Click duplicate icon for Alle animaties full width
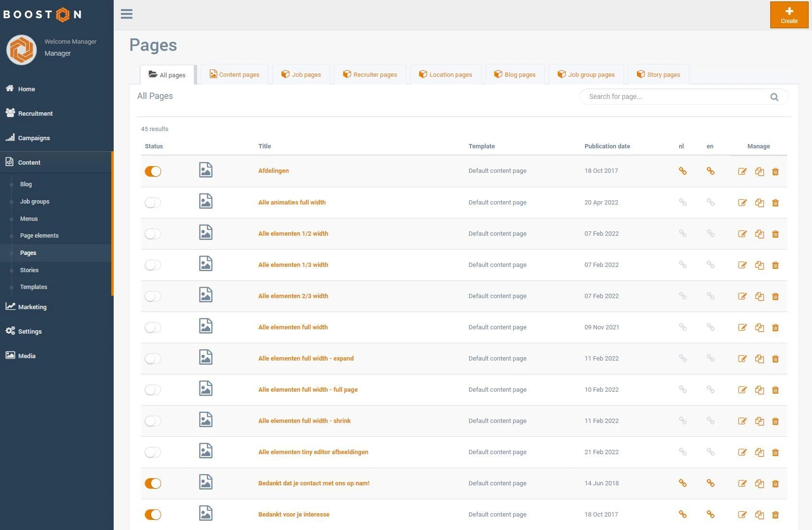Image resolution: width=812 pixels, height=530 pixels. pyautogui.click(x=759, y=203)
